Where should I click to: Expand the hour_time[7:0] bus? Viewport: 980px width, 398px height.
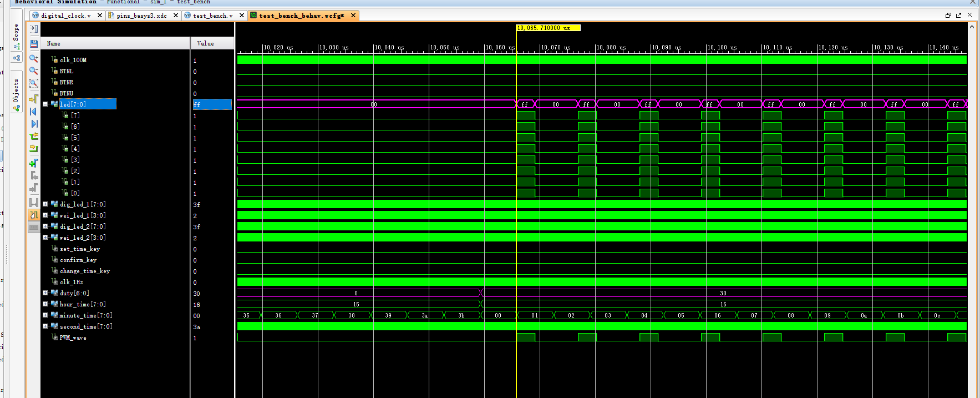pyautogui.click(x=45, y=304)
